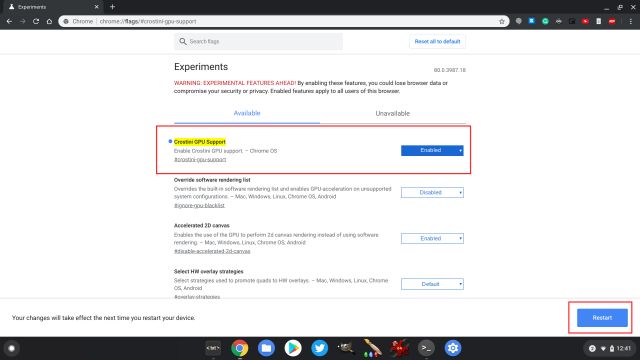Reload the flags page

pyautogui.click(x=36, y=21)
